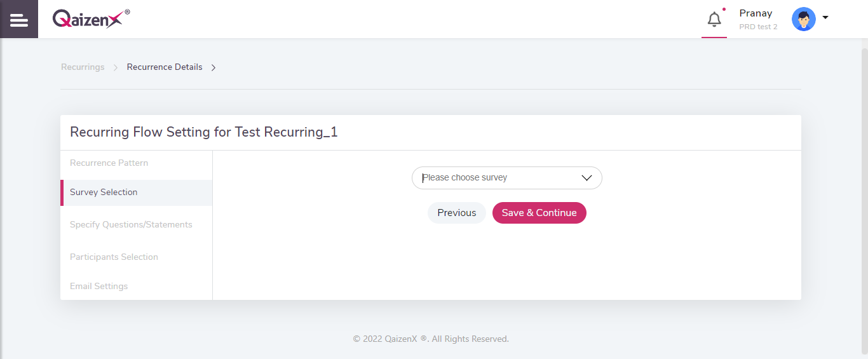
Task: Click the Recurring Flow Setting heading
Action: (x=203, y=132)
